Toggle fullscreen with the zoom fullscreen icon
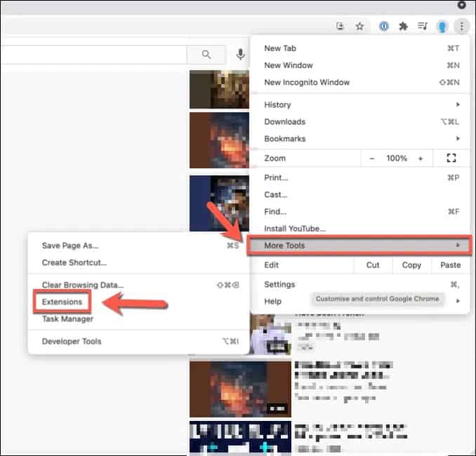This screenshot has height=456, width=476. click(451, 158)
